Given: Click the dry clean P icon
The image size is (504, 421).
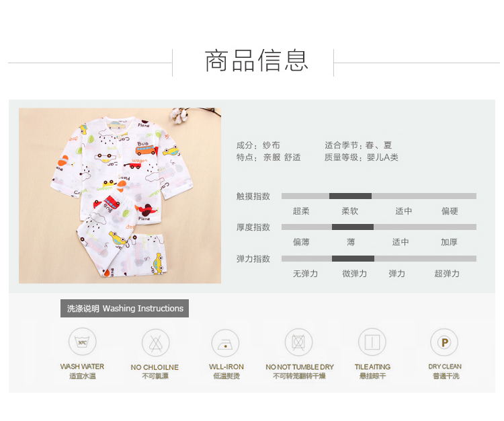Looking at the screenshot, I should [x=445, y=342].
